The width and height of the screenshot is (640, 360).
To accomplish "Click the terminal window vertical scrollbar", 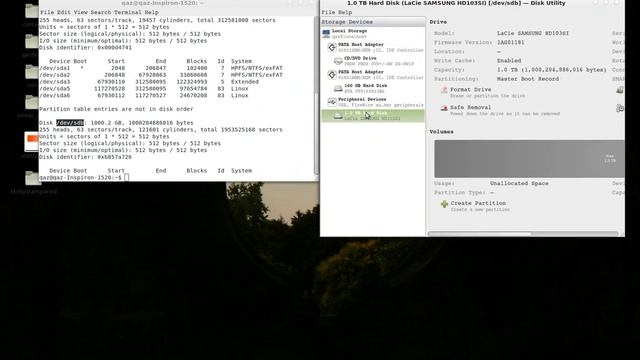I will 316,96.
